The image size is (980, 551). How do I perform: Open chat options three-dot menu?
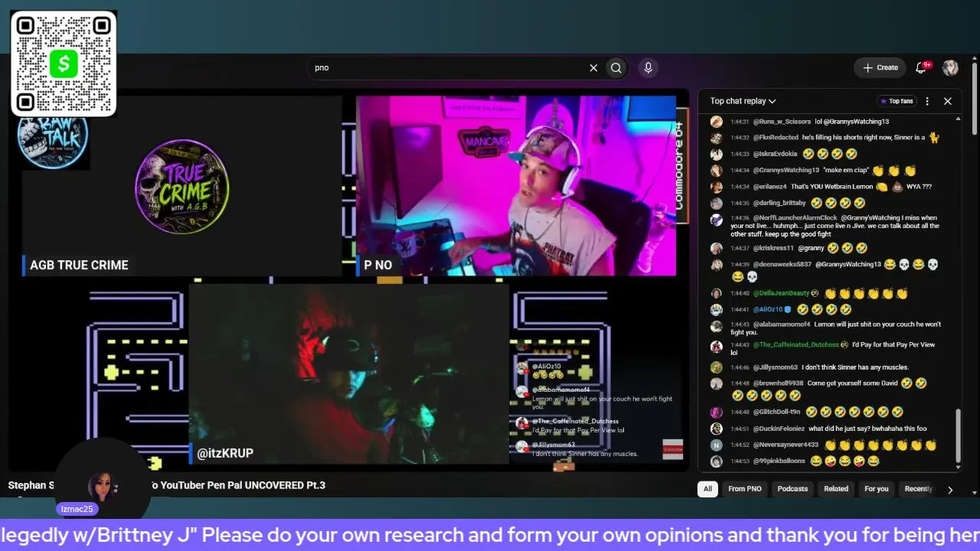click(927, 101)
